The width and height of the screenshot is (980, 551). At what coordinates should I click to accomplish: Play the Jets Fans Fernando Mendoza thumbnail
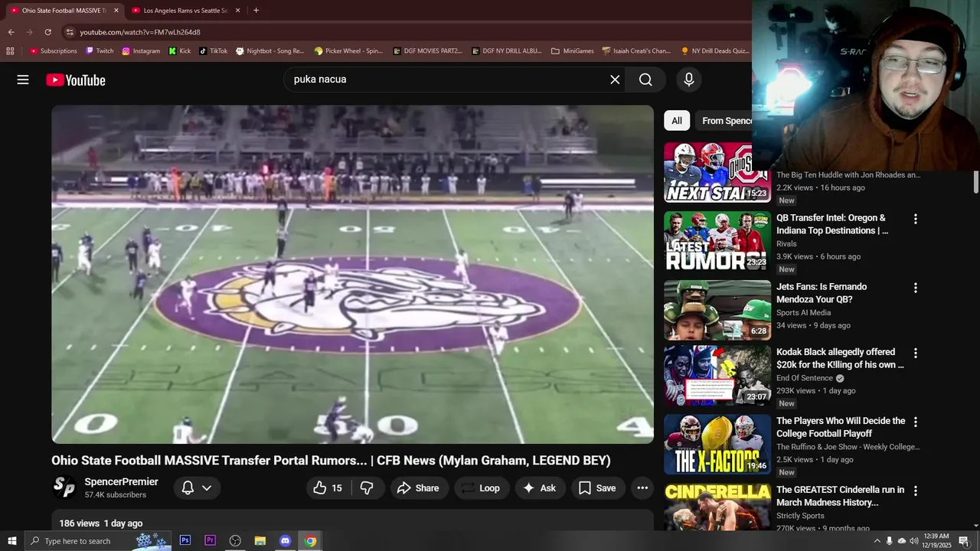[x=717, y=310]
